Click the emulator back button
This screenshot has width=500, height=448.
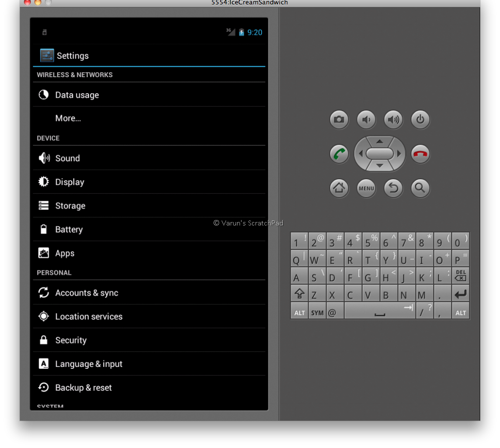[x=393, y=188]
